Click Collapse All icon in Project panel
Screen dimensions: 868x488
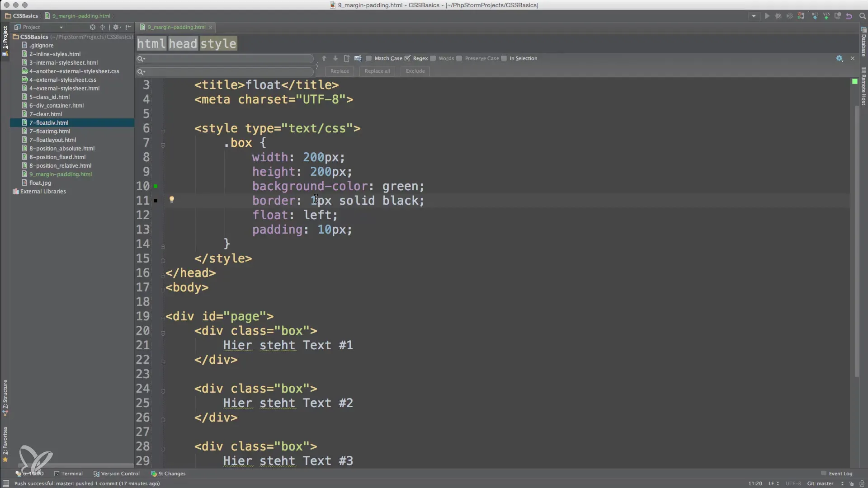coord(102,27)
